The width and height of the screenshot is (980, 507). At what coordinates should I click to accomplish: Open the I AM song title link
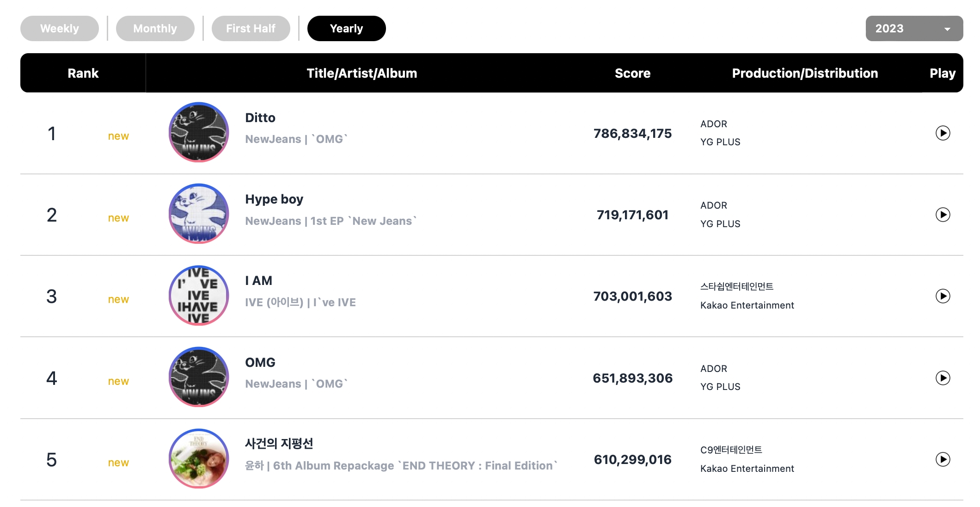click(x=258, y=281)
